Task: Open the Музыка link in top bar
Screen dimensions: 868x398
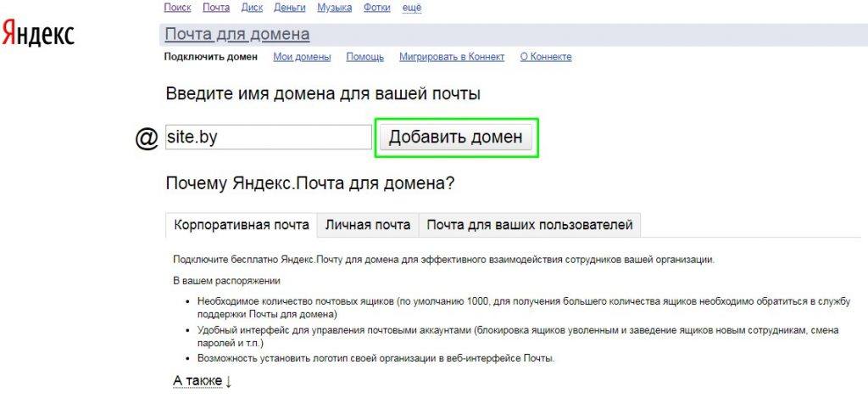Action: click(x=334, y=7)
